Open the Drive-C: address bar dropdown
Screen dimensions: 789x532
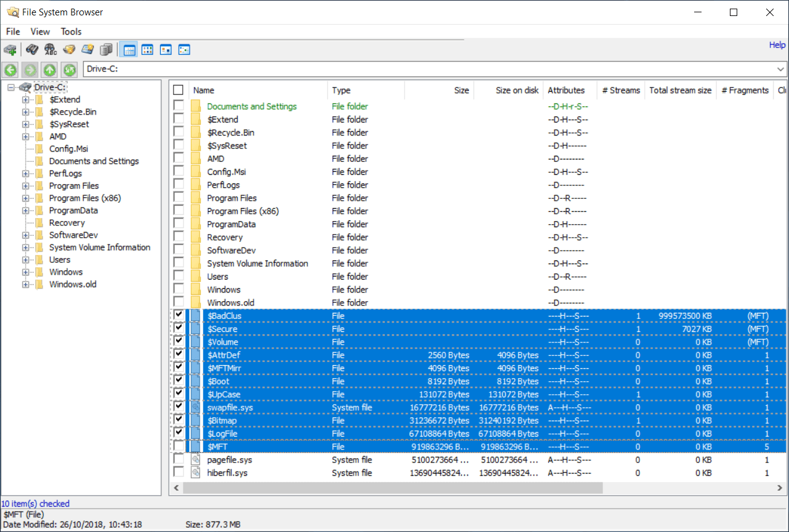pyautogui.click(x=780, y=70)
